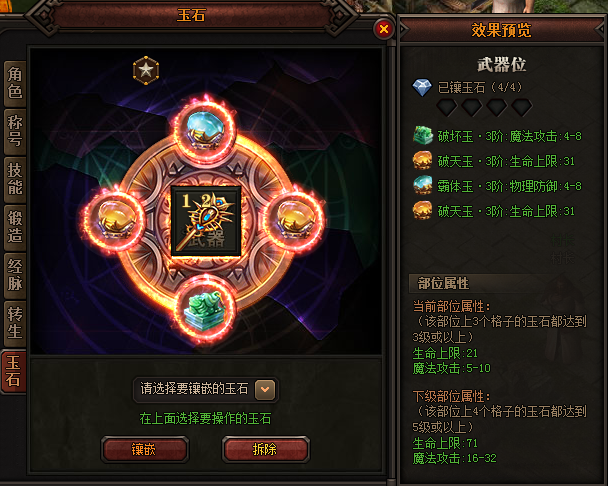608x486 pixels.
Task: Select the left yellow jade gem slot
Action: click(x=114, y=221)
